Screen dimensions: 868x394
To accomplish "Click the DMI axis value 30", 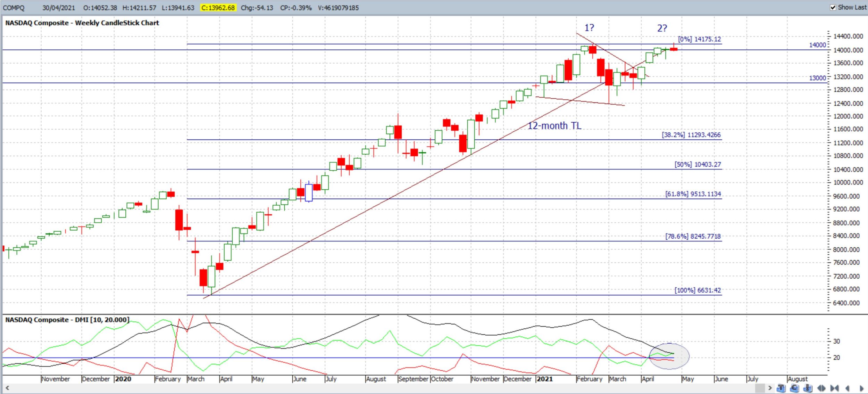I will coord(836,341).
